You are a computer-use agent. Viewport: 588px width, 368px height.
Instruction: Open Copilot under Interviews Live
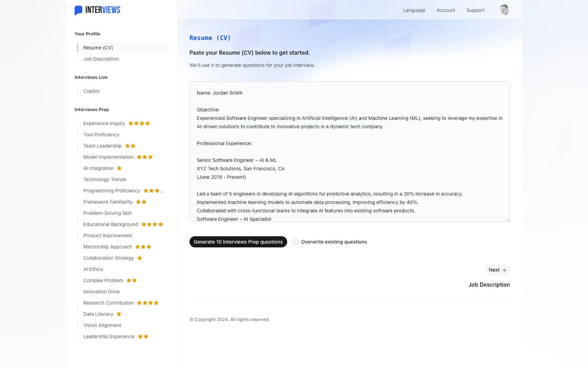coord(91,91)
